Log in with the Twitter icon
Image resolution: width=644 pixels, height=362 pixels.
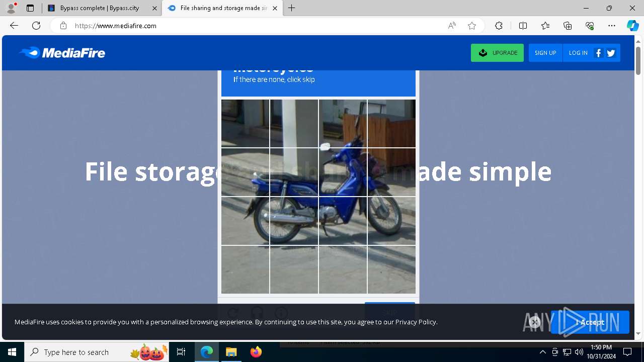(611, 53)
